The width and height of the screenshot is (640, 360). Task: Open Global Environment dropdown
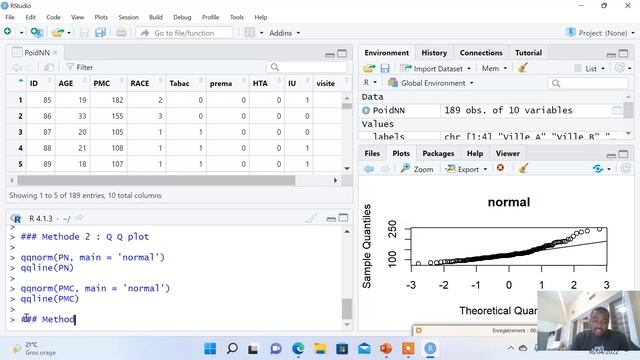click(431, 83)
